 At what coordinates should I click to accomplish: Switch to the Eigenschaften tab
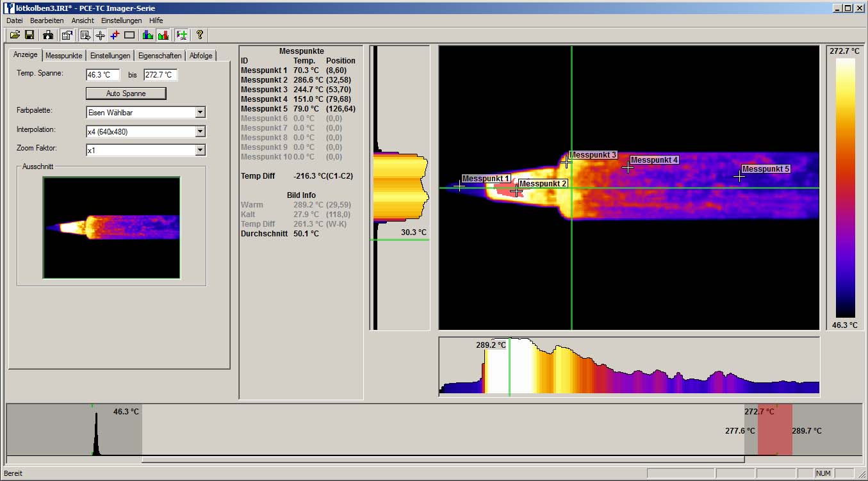click(x=160, y=56)
